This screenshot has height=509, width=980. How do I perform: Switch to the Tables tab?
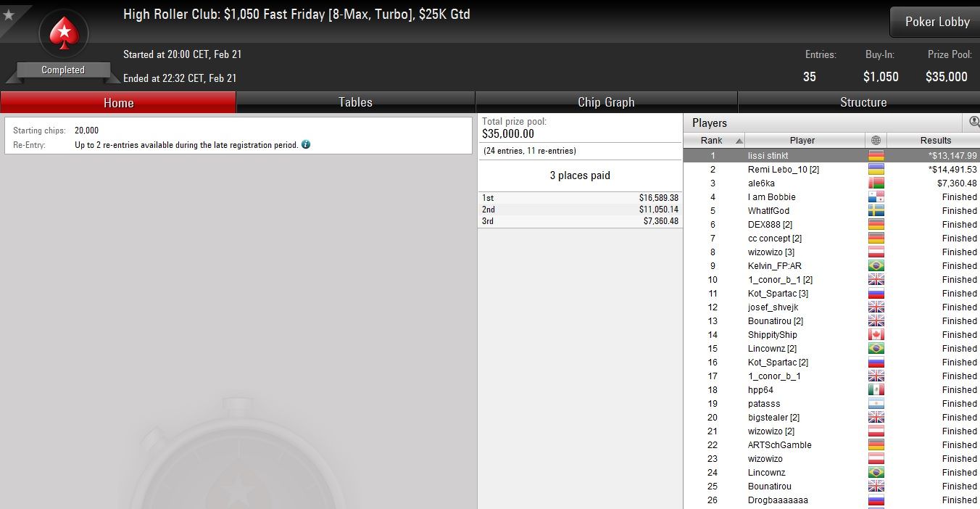(x=356, y=102)
